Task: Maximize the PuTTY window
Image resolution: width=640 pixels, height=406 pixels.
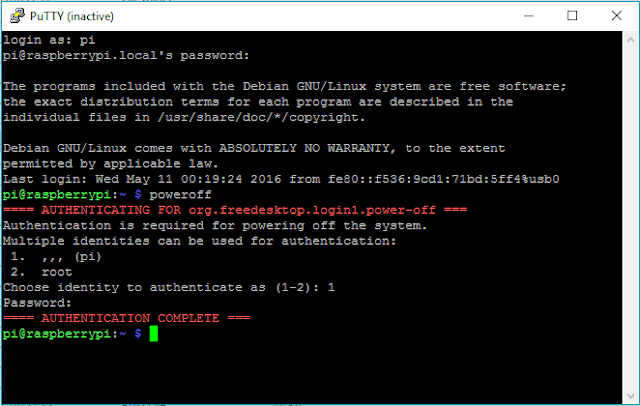Action: pyautogui.click(x=572, y=15)
